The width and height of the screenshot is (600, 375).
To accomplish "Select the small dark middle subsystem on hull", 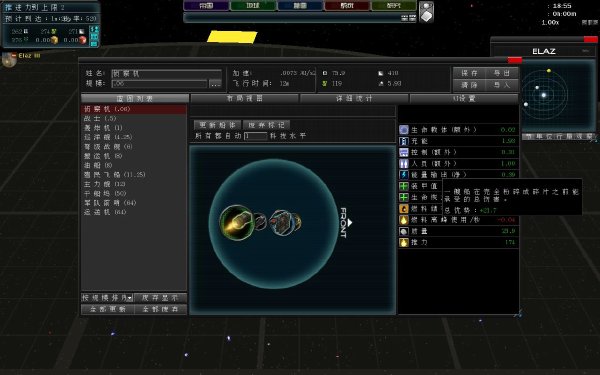I will pos(260,222).
